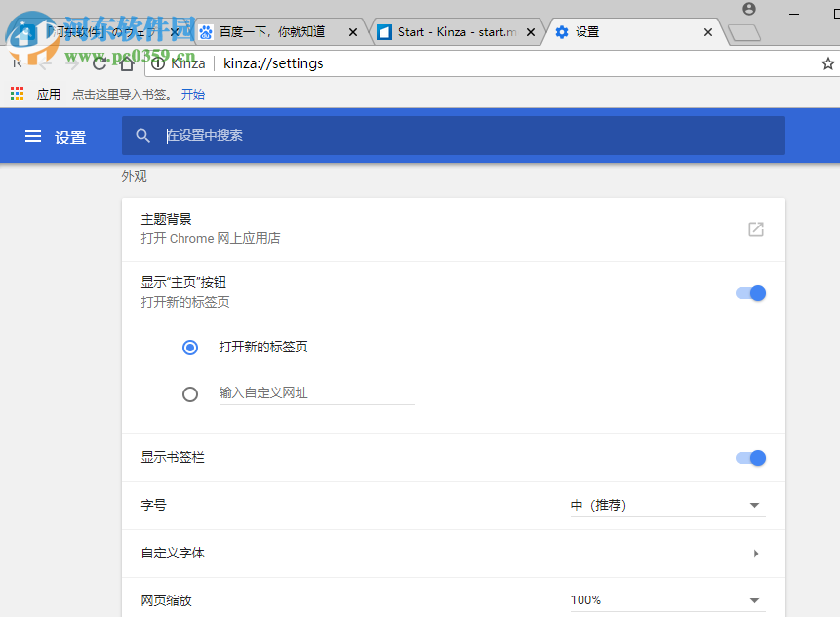
Task: Click the browser profile avatar icon
Action: click(x=748, y=9)
